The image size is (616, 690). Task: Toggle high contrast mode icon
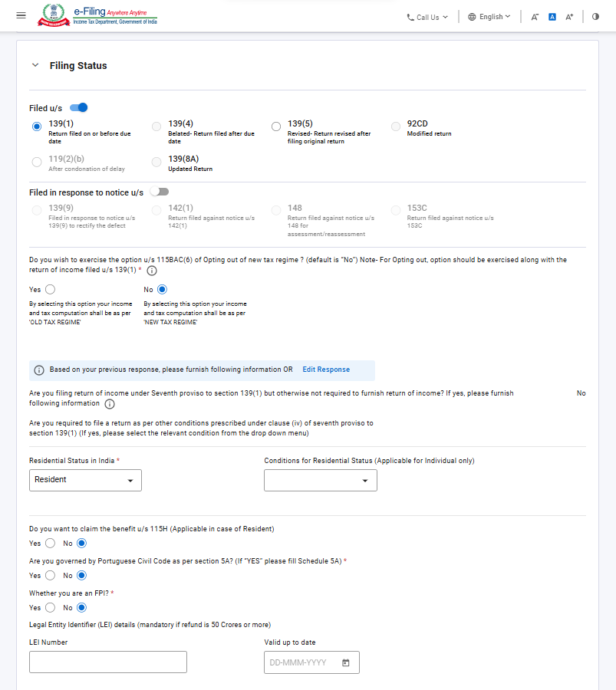595,17
